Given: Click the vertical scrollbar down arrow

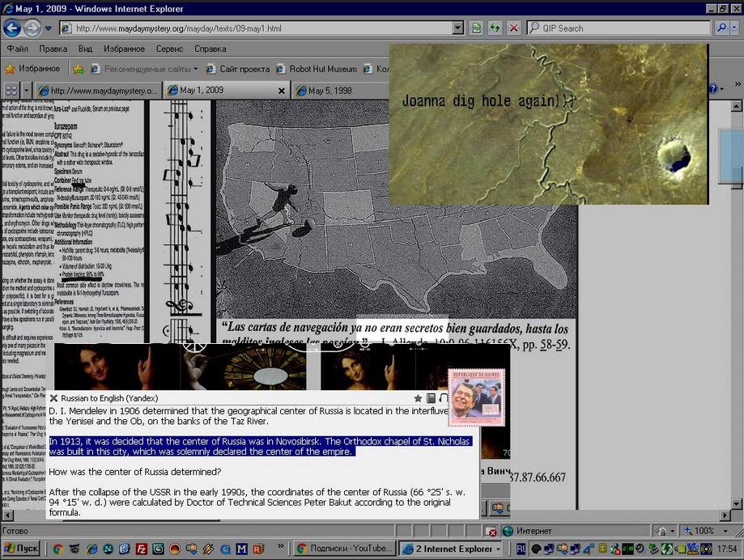Looking at the screenshot, I should [x=736, y=504].
